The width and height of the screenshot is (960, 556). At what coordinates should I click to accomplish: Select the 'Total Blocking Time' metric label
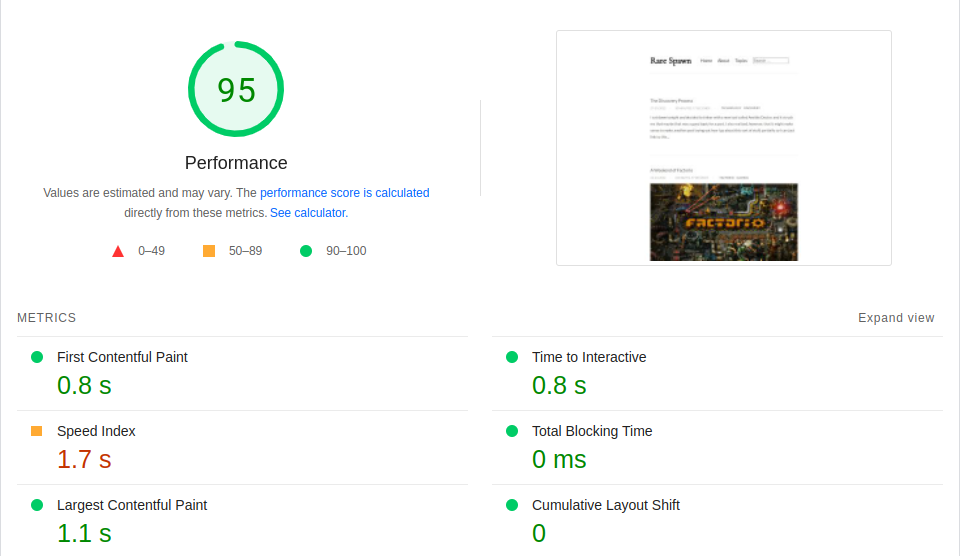592,431
